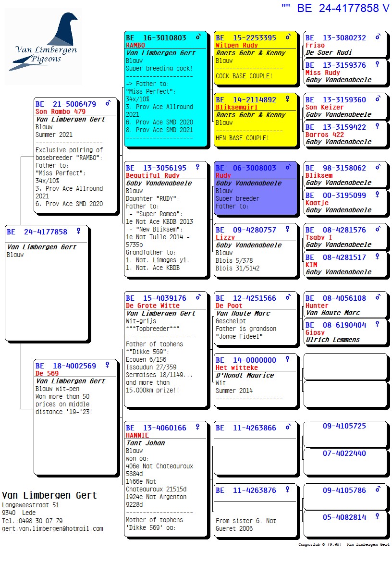This screenshot has height=563, width=392.
Task: Click female symbol on main pigeon 24-4177858
Action: coord(78,231)
